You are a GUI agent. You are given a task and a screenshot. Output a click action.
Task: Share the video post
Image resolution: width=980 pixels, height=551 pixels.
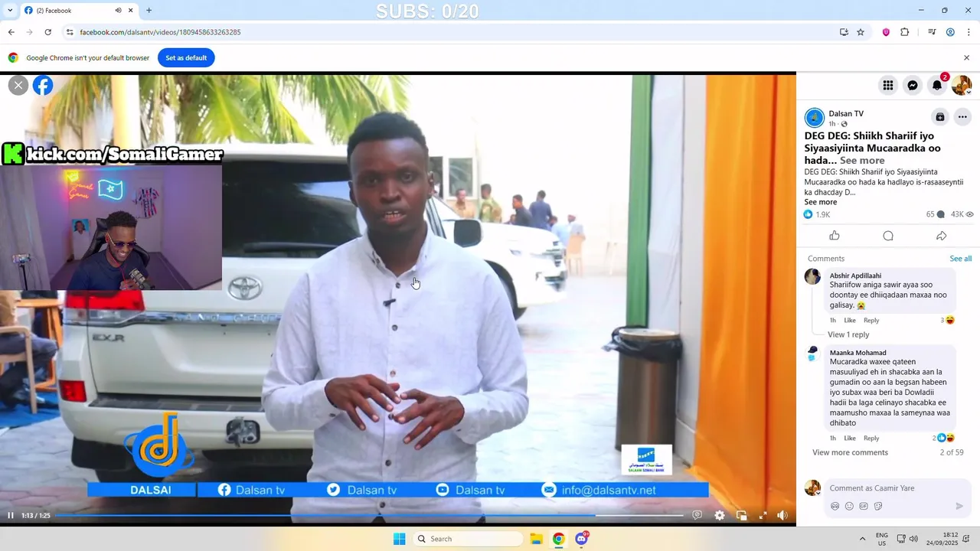[x=942, y=236]
